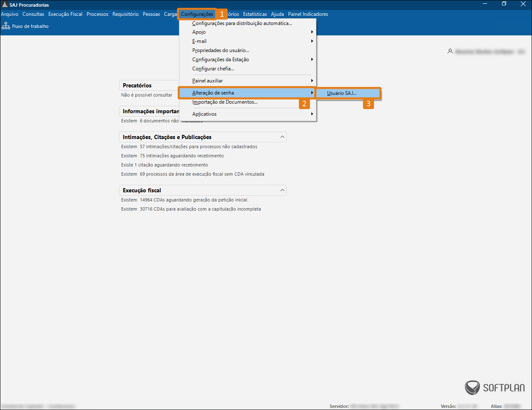The height and width of the screenshot is (410, 532).
Task: Choose Alteração de senha menu item
Action: 213,93
